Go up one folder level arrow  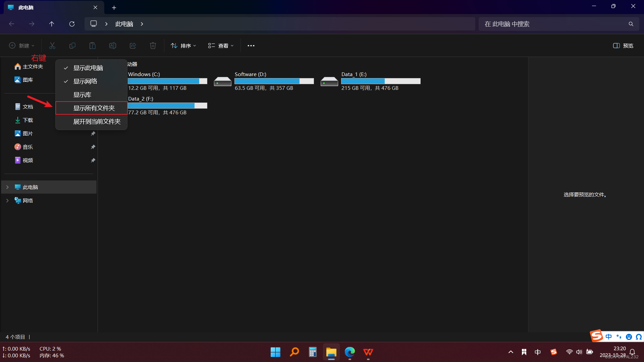[x=52, y=24]
